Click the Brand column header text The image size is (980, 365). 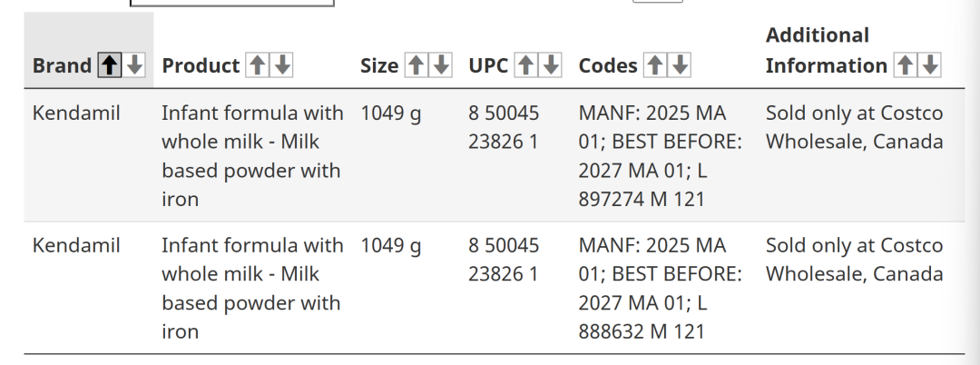coord(62,65)
